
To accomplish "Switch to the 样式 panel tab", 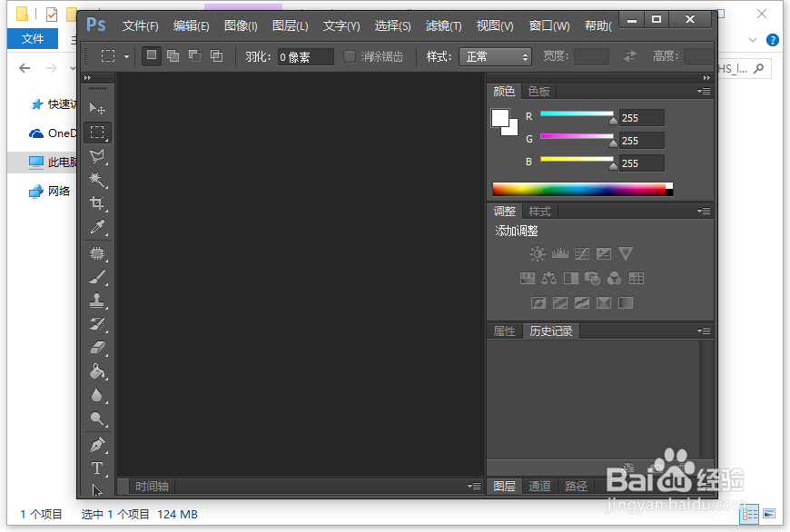I will (x=539, y=212).
